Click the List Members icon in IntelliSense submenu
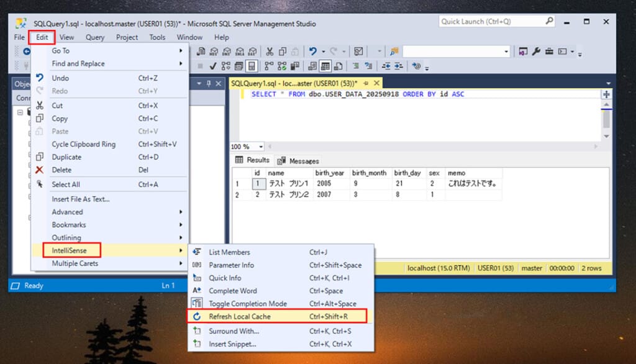 click(x=197, y=252)
